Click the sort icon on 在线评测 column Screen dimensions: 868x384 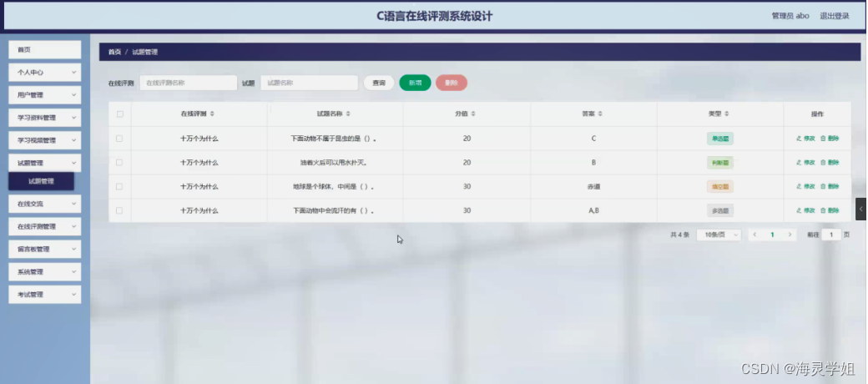212,114
